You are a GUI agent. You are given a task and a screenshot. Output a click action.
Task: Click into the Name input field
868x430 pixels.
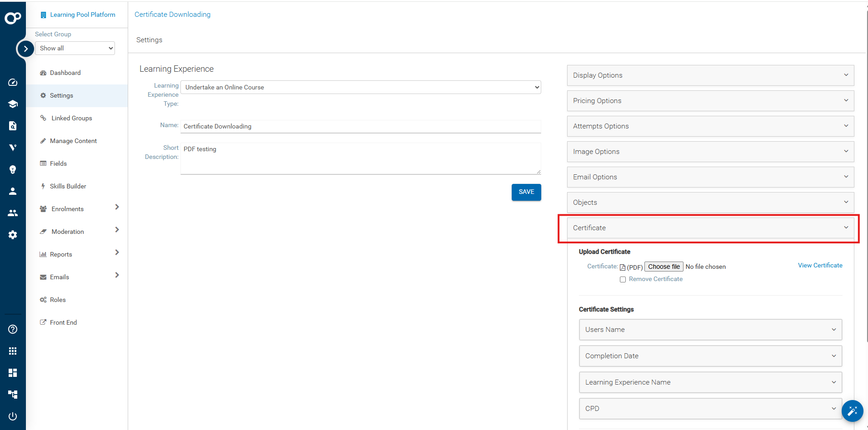point(361,126)
